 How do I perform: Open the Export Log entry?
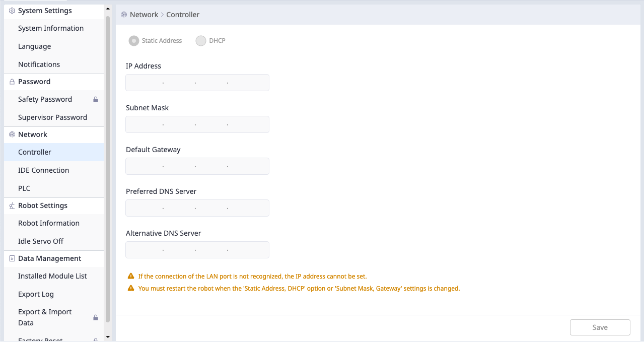click(x=36, y=294)
